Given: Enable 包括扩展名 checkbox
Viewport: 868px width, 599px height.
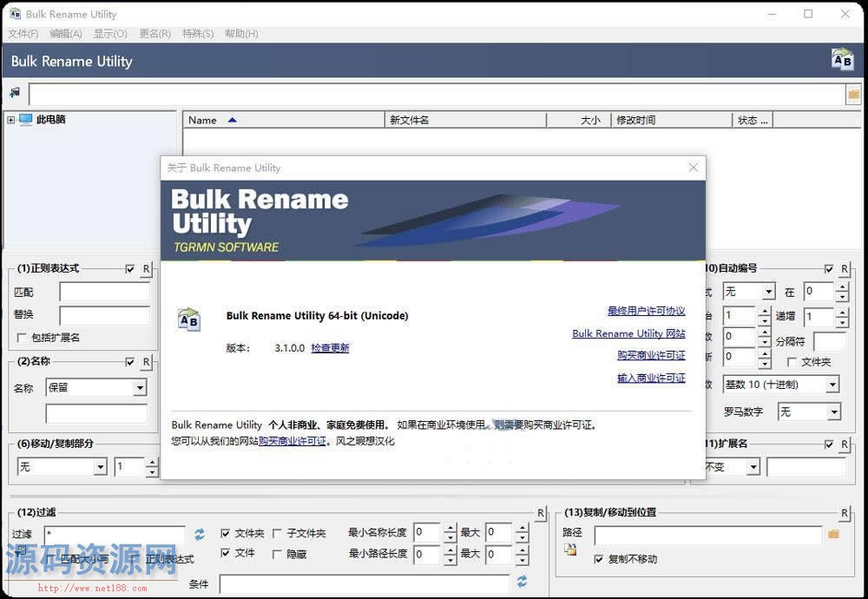Looking at the screenshot, I should [23, 337].
